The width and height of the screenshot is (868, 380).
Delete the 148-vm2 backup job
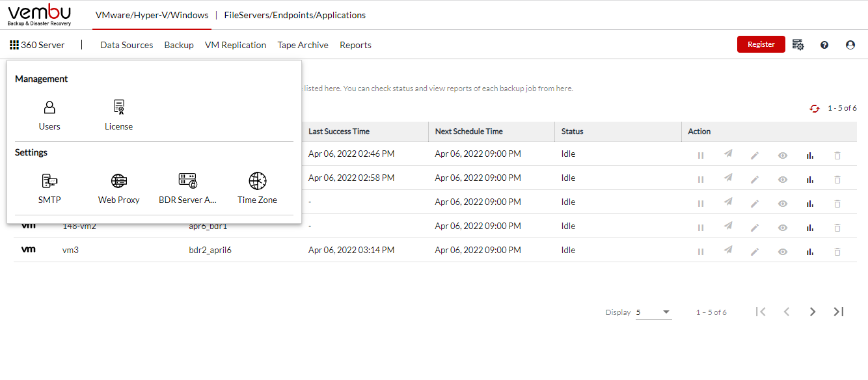837,227
